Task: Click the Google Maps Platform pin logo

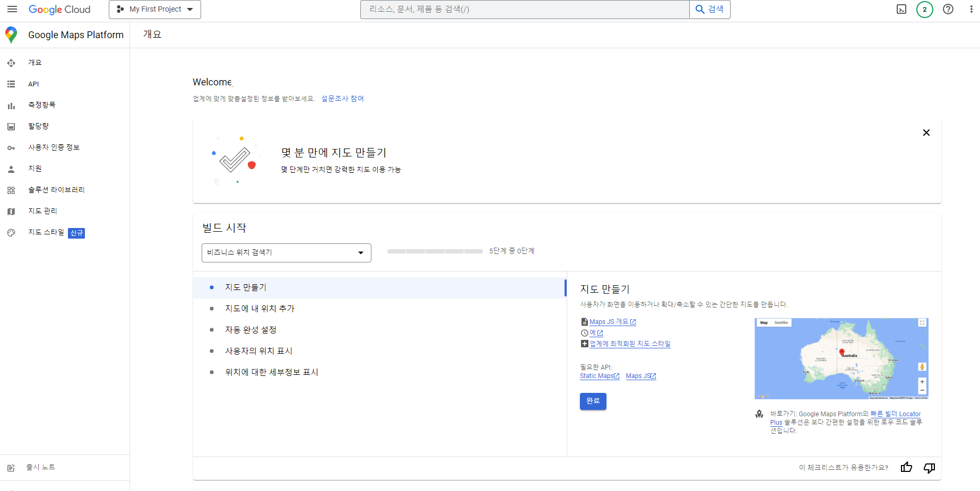Action: click(11, 34)
